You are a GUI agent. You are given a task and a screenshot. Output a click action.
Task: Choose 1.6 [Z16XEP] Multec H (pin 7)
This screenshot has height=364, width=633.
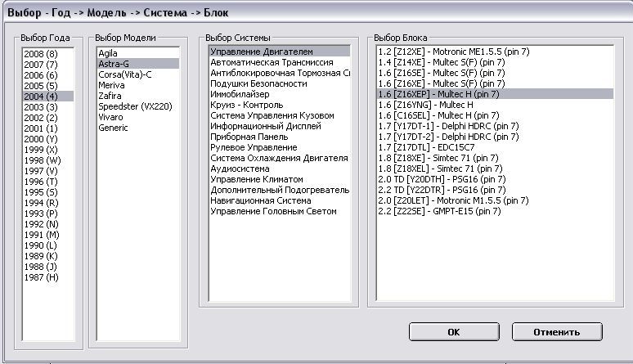pyautogui.click(x=438, y=94)
